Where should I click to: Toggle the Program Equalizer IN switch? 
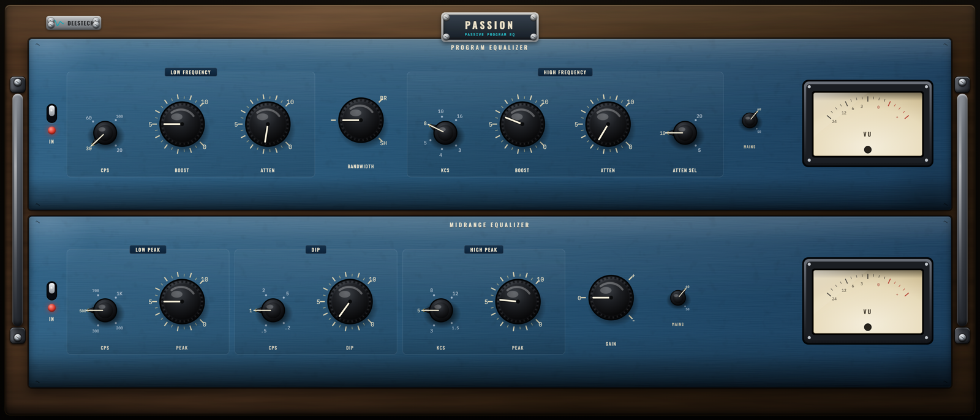click(x=51, y=113)
